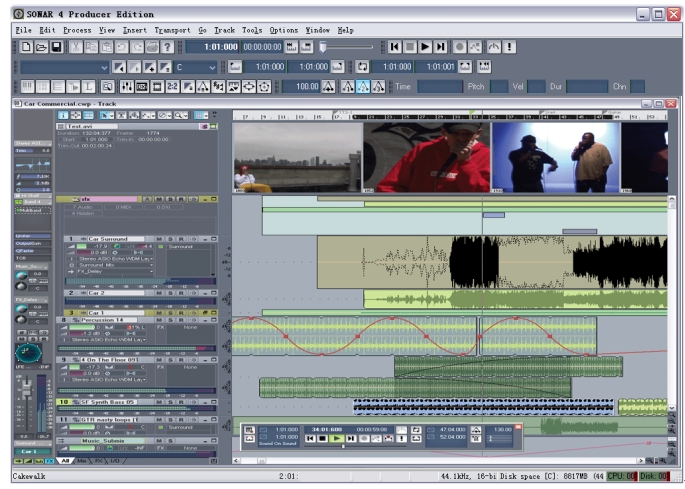Viewport: 685px width, 489px height.
Task: Click the Car Surround track name
Action: pyautogui.click(x=114, y=239)
